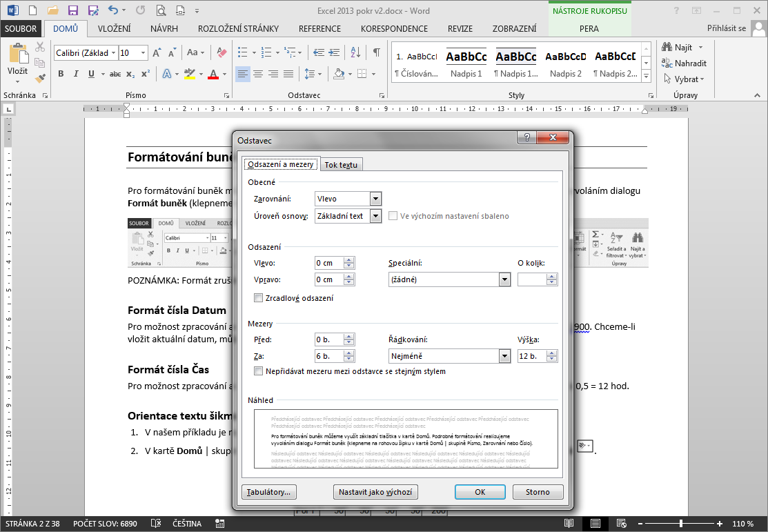Switch to the VLOŽENÍ ribbon tab
768x532 pixels.
tap(114, 29)
